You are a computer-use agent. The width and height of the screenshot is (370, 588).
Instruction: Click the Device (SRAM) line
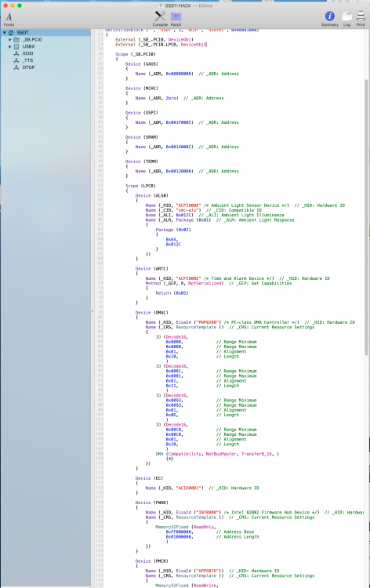point(142,137)
